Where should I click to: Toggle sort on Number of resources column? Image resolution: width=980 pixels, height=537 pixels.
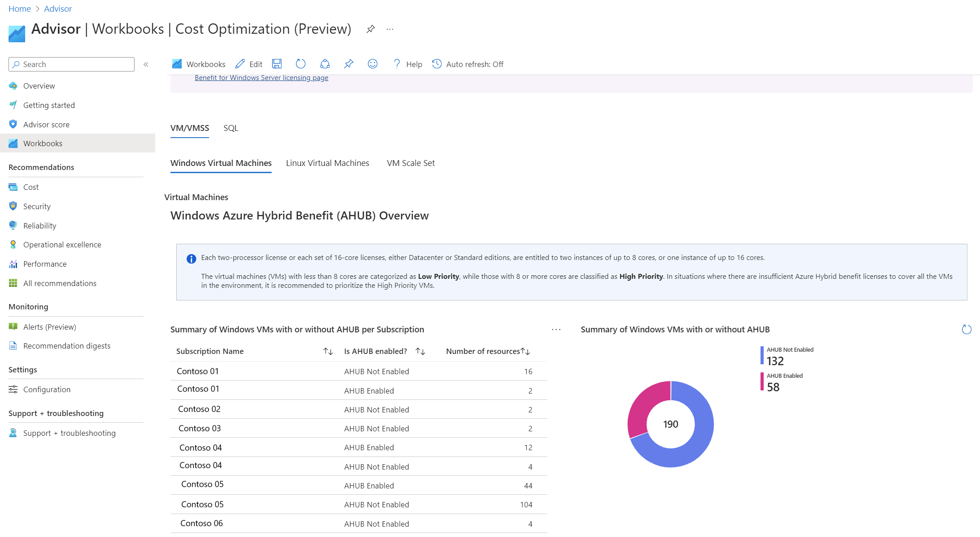click(525, 351)
